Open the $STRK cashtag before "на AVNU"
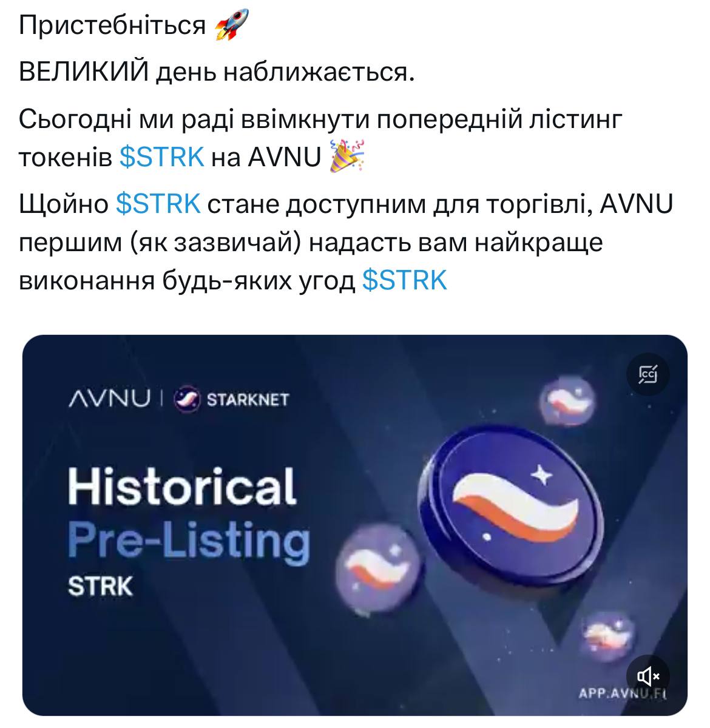 pyautogui.click(x=161, y=157)
